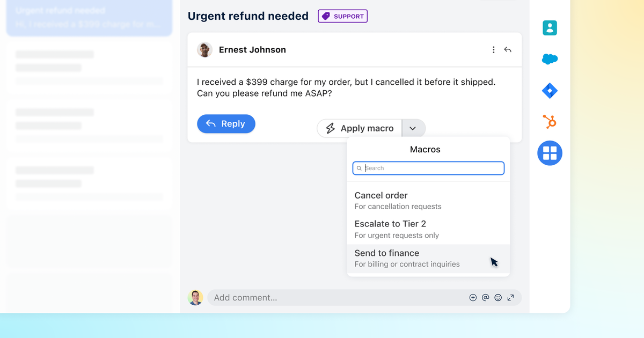This screenshot has width=644, height=338.
Task: Open the HubSpot integration icon
Action: click(x=550, y=122)
